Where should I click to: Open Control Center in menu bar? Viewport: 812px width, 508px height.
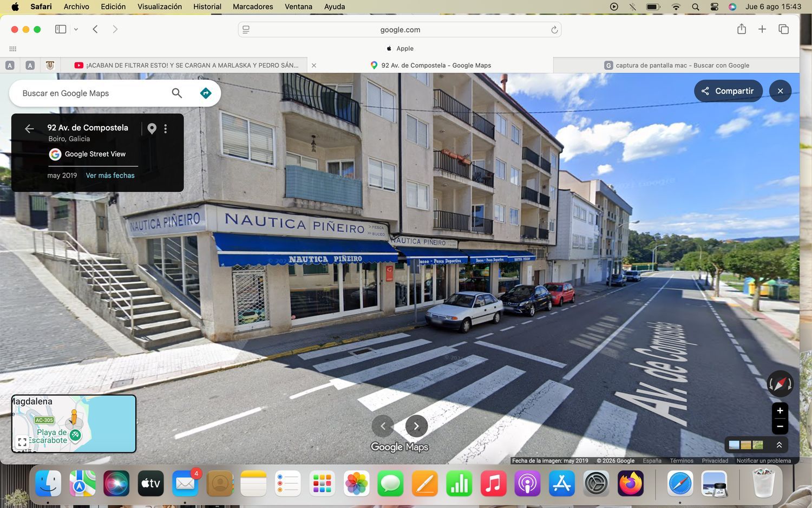[x=715, y=6]
